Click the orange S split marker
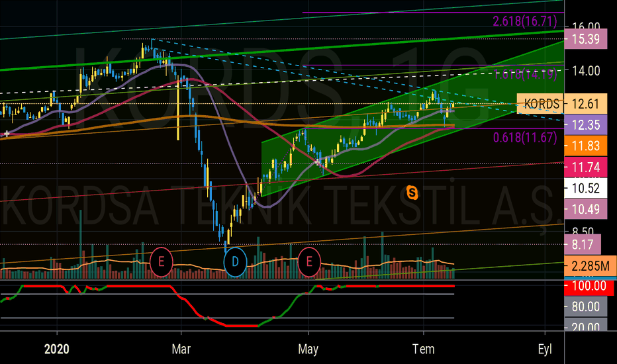This screenshot has height=364, width=617. [x=412, y=193]
